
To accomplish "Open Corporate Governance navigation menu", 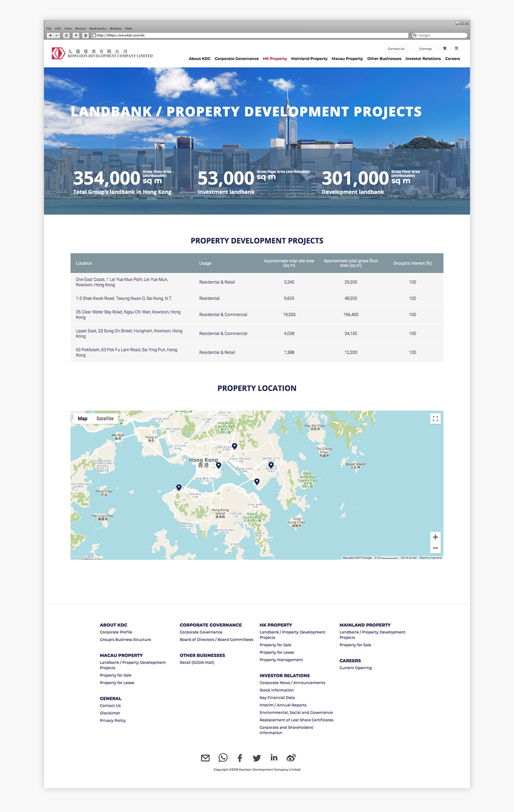I will click(236, 59).
